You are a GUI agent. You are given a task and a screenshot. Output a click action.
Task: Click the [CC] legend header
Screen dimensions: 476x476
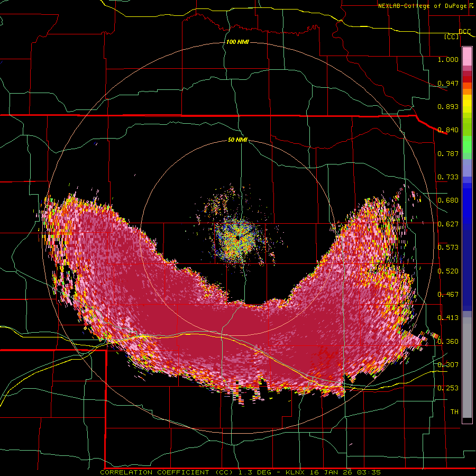point(451,36)
